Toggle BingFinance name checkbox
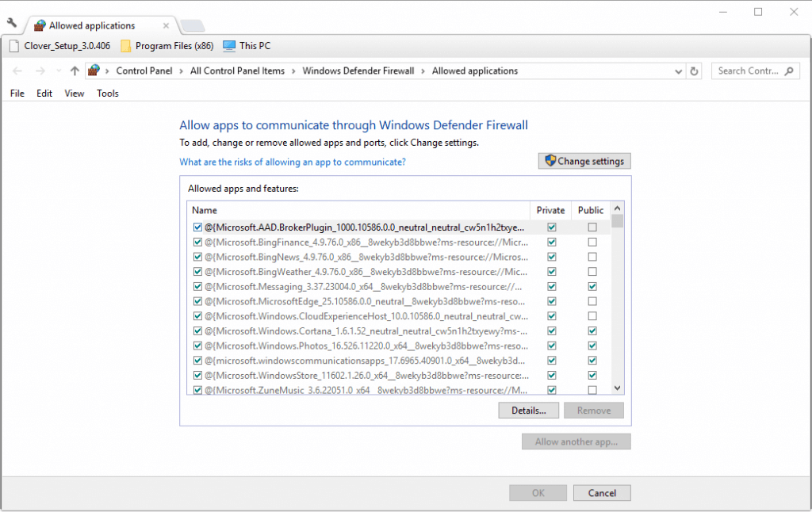The width and height of the screenshot is (812, 512). (197, 242)
